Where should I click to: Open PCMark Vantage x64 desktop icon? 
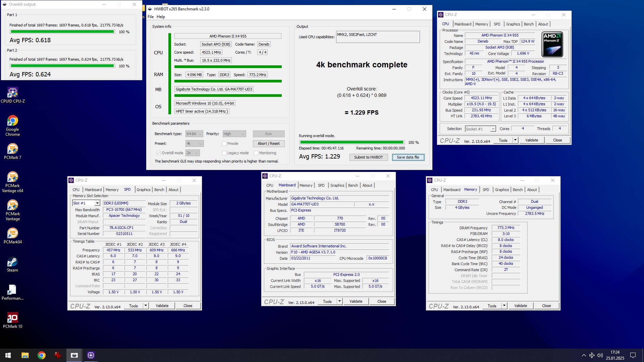12,182
